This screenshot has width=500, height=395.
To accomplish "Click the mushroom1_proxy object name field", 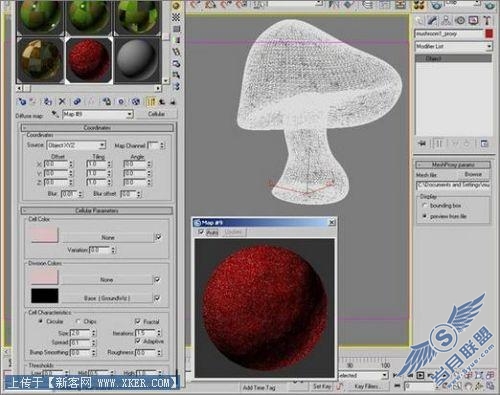I will 449,34.
